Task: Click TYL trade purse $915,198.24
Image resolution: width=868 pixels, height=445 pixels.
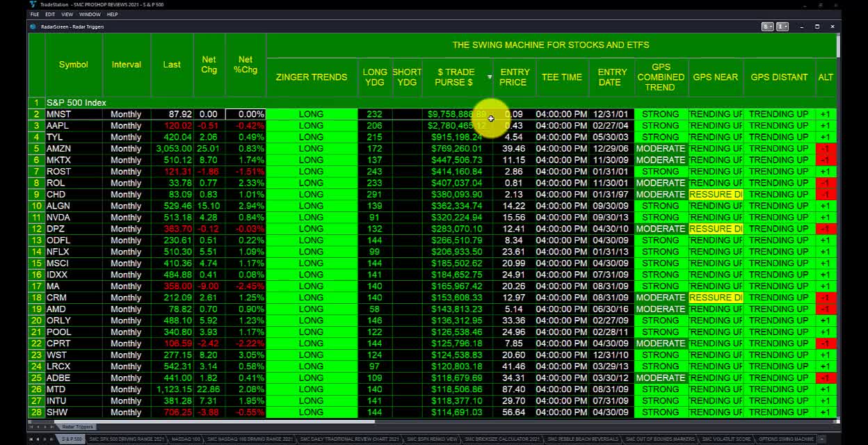Action: click(458, 137)
